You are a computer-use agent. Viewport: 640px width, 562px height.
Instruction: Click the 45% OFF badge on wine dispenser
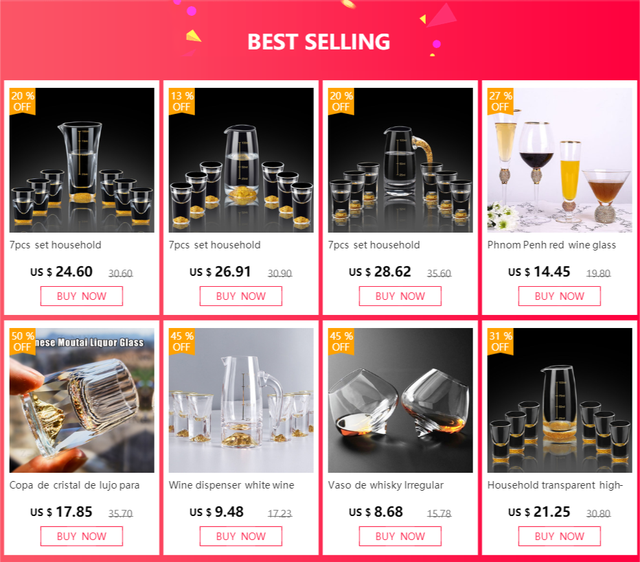[182, 342]
